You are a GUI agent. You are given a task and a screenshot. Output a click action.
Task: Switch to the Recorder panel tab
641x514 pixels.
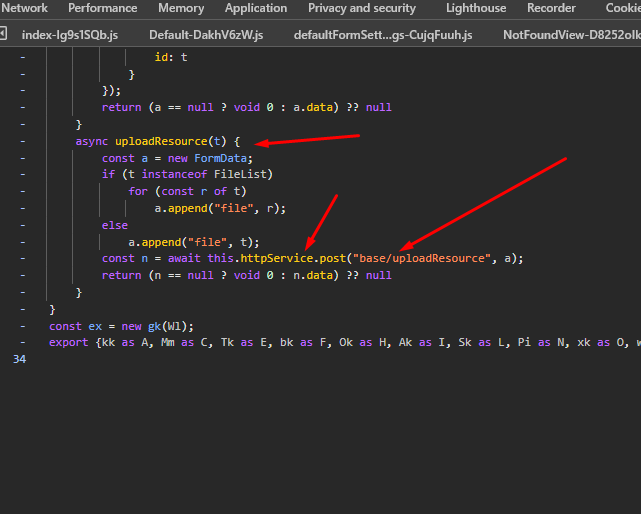click(x=551, y=8)
